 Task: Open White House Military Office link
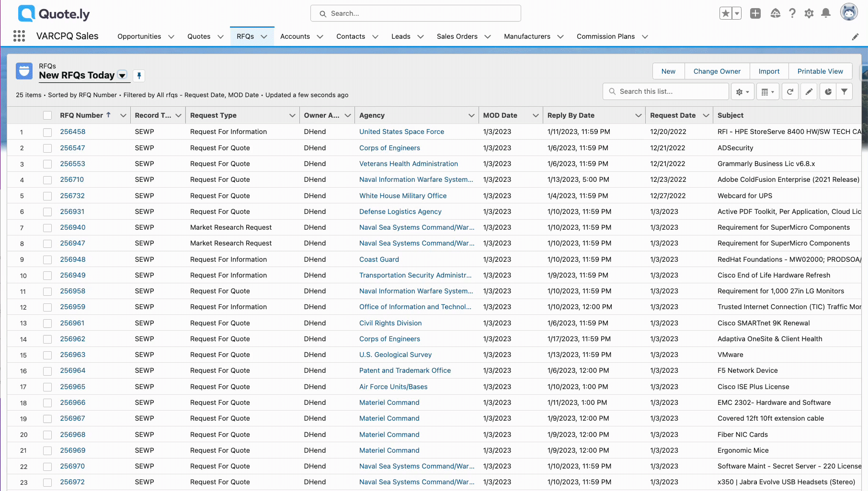[403, 196]
